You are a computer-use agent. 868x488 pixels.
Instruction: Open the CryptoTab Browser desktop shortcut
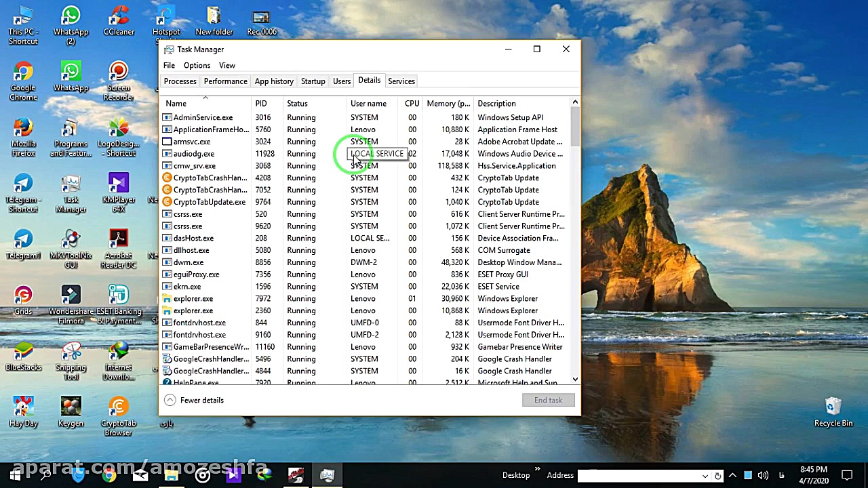pyautogui.click(x=118, y=407)
